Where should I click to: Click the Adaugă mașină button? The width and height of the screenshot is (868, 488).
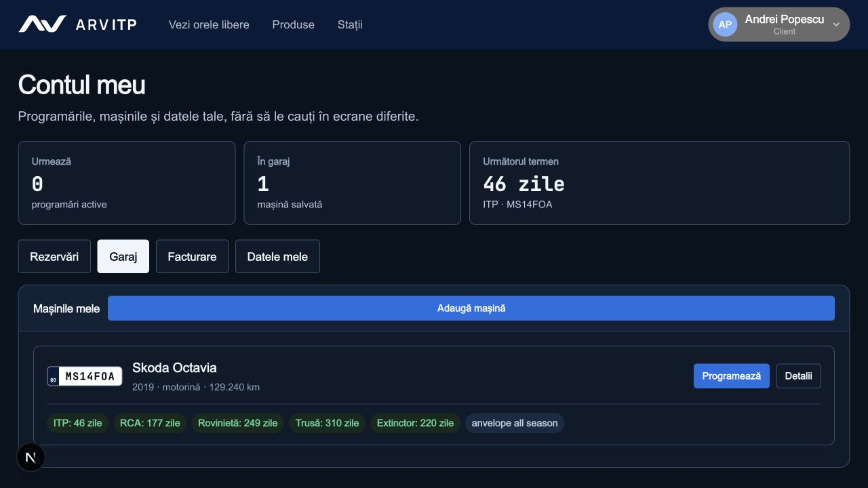point(471,308)
